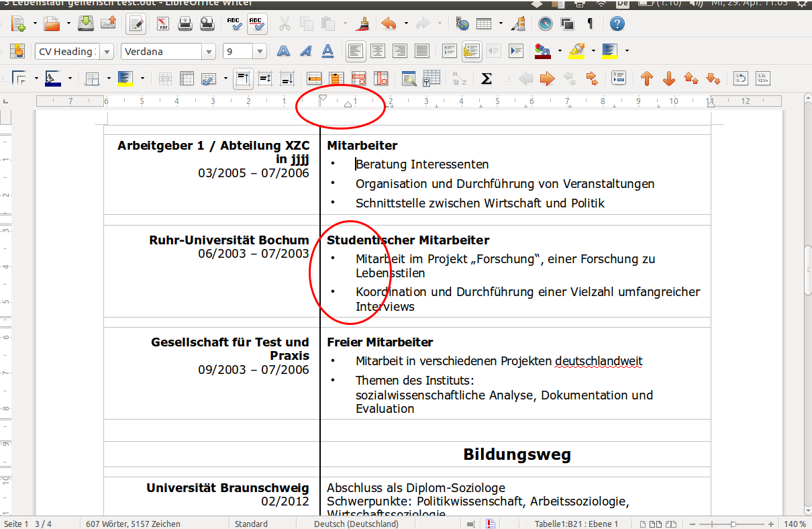
Task: Toggle bullet list
Action: tap(472, 51)
